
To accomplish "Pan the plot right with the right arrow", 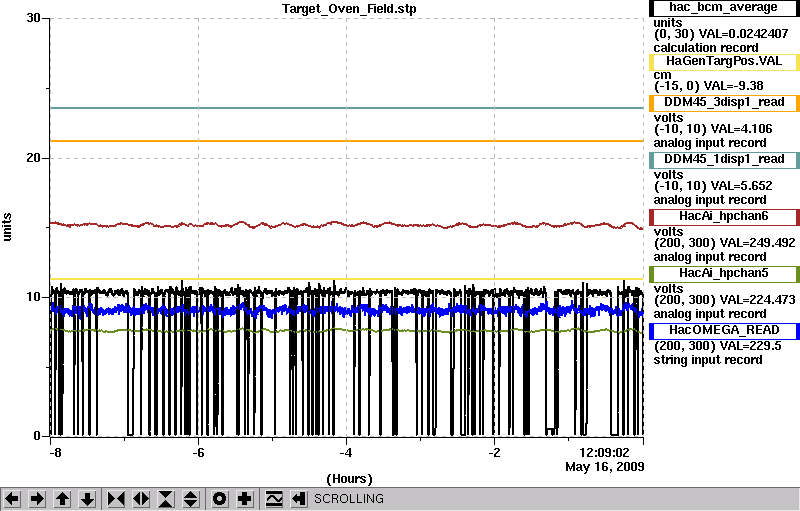I will click(x=37, y=498).
